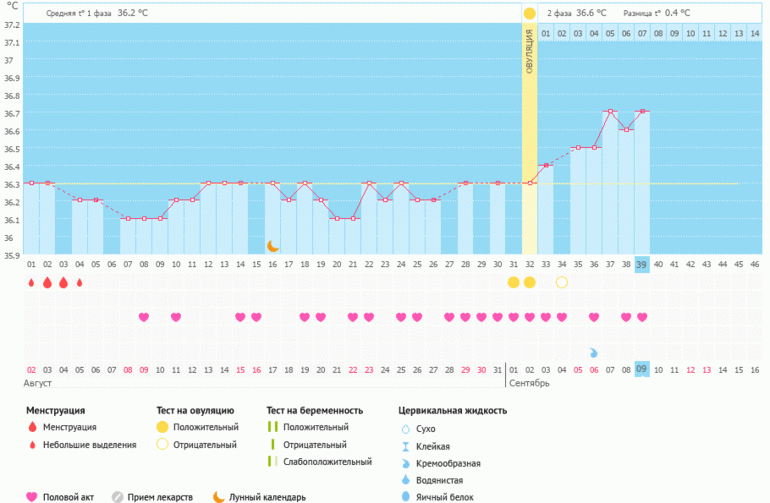Screen dimensions: 770x503
Task: Click the temperature point at 36.7 on day 37
Action: point(609,112)
